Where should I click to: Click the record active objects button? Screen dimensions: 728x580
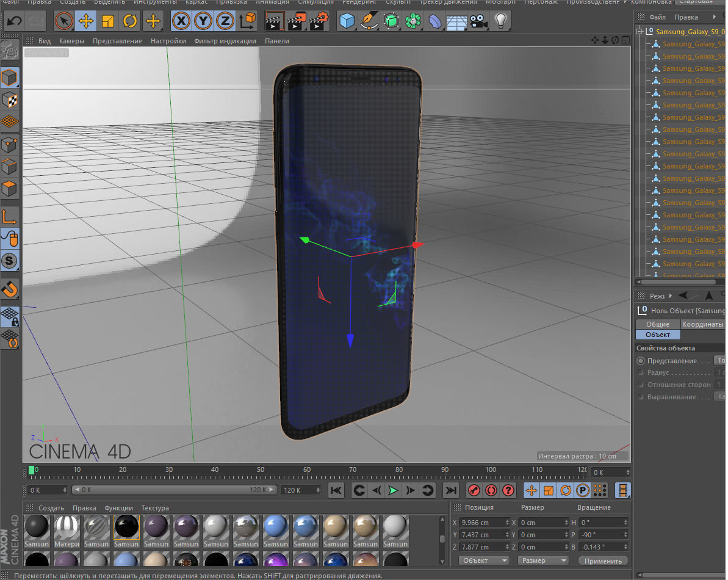(474, 490)
